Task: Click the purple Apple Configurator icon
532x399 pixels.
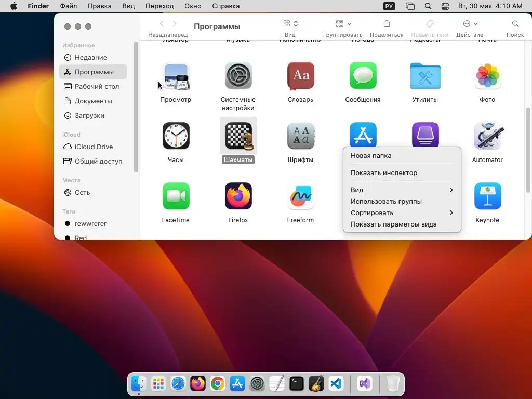Action: click(425, 135)
